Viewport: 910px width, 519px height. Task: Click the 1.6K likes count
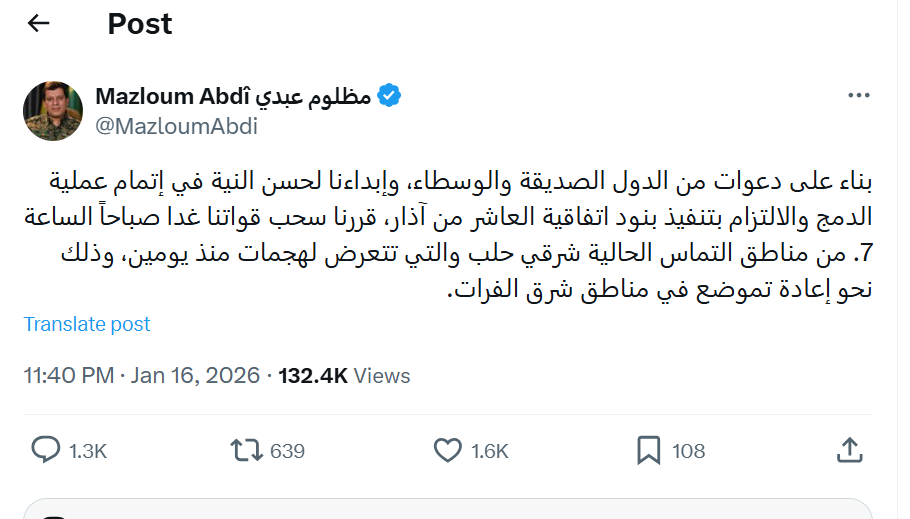pyautogui.click(x=489, y=451)
